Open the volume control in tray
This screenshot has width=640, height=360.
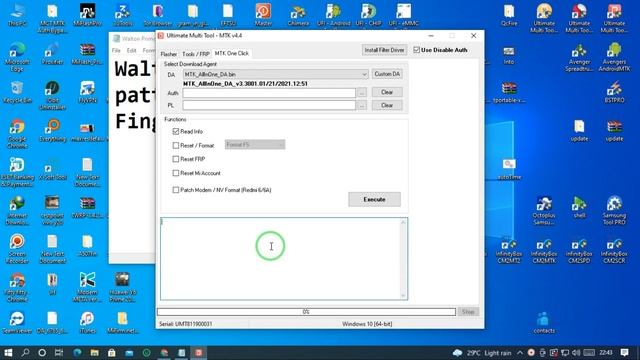click(576, 353)
